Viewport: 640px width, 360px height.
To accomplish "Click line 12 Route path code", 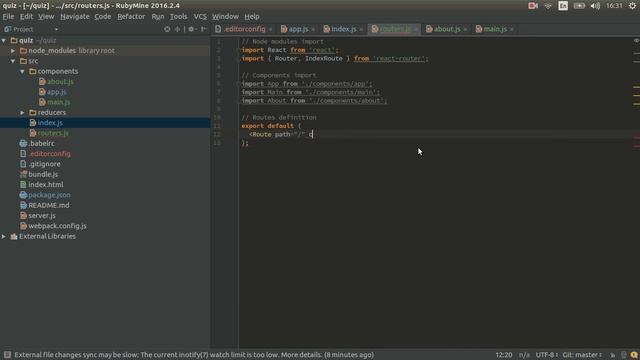I will [281, 134].
